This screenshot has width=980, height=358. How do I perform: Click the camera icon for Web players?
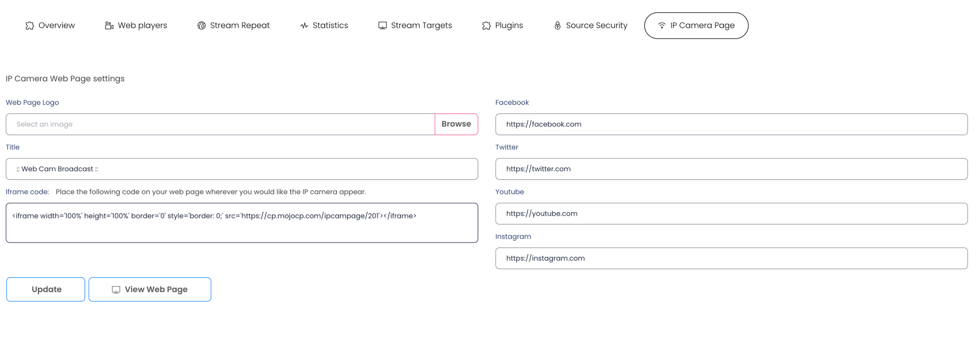109,26
